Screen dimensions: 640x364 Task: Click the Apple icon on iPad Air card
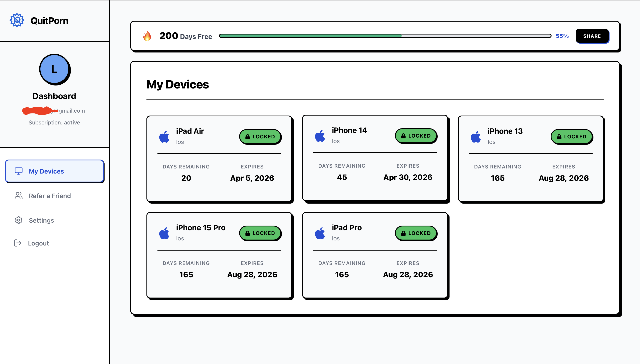pos(164,137)
